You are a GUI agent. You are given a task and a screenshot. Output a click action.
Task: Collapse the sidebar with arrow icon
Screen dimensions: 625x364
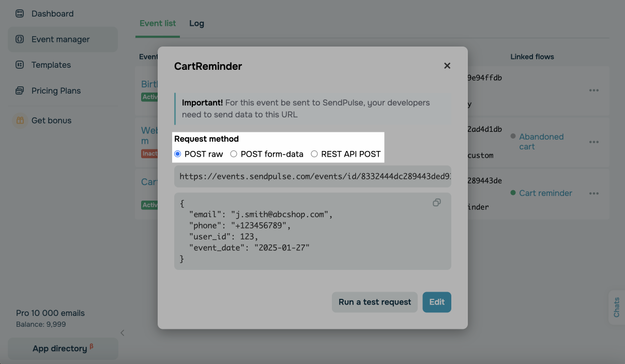(123, 333)
